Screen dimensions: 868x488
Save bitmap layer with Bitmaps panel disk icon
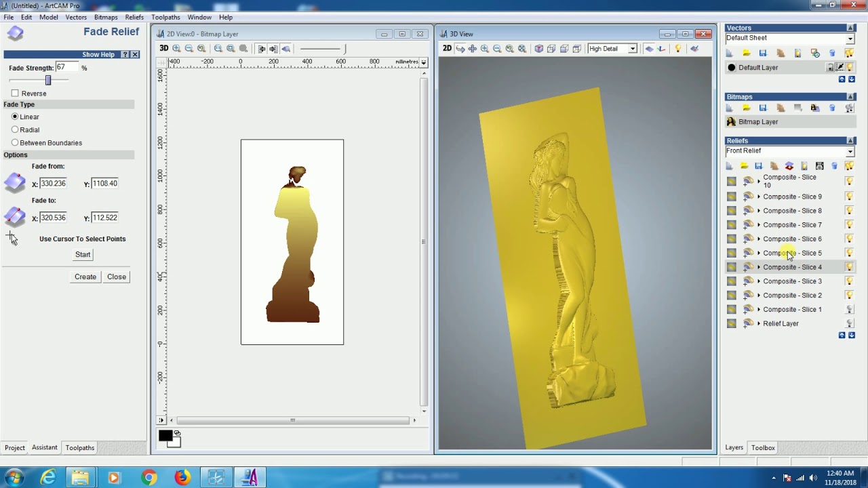coord(763,108)
